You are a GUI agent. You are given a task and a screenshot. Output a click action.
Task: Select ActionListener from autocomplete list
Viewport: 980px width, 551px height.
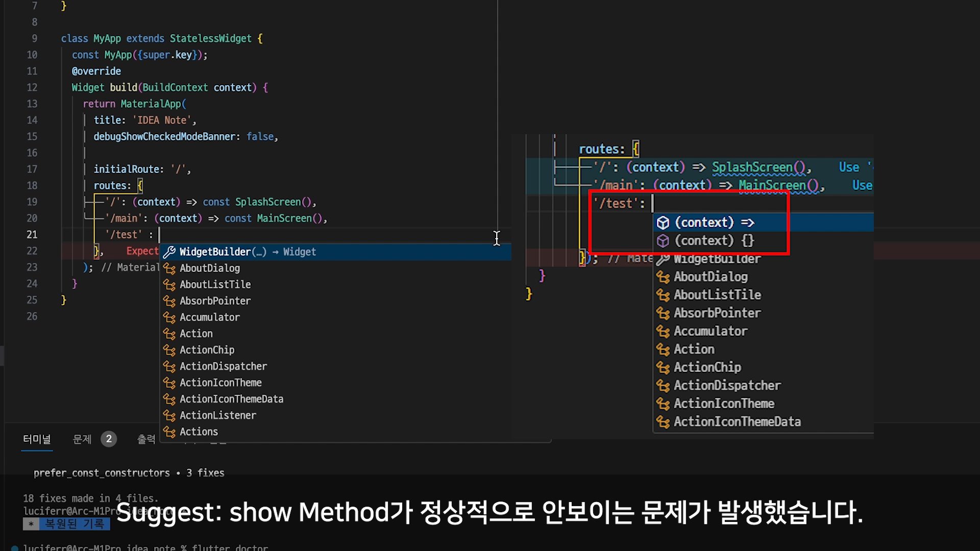point(218,415)
